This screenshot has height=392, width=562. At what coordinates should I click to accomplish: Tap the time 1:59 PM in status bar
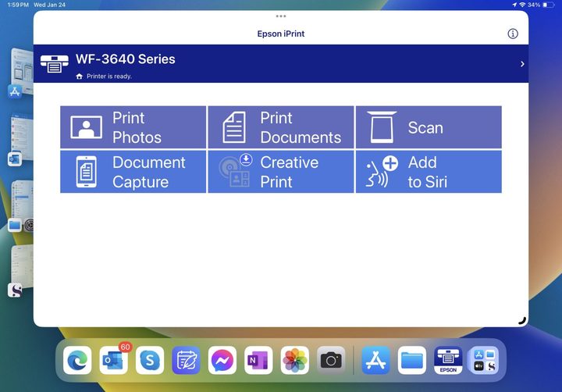(x=18, y=5)
